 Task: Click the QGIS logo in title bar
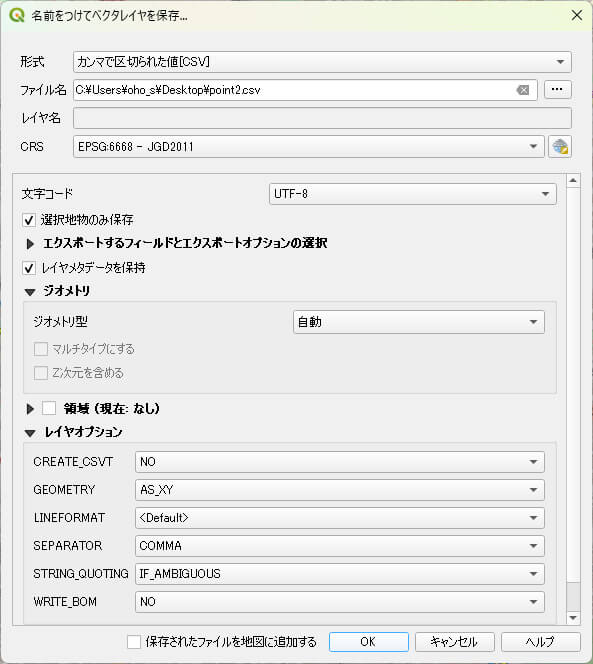(17, 15)
